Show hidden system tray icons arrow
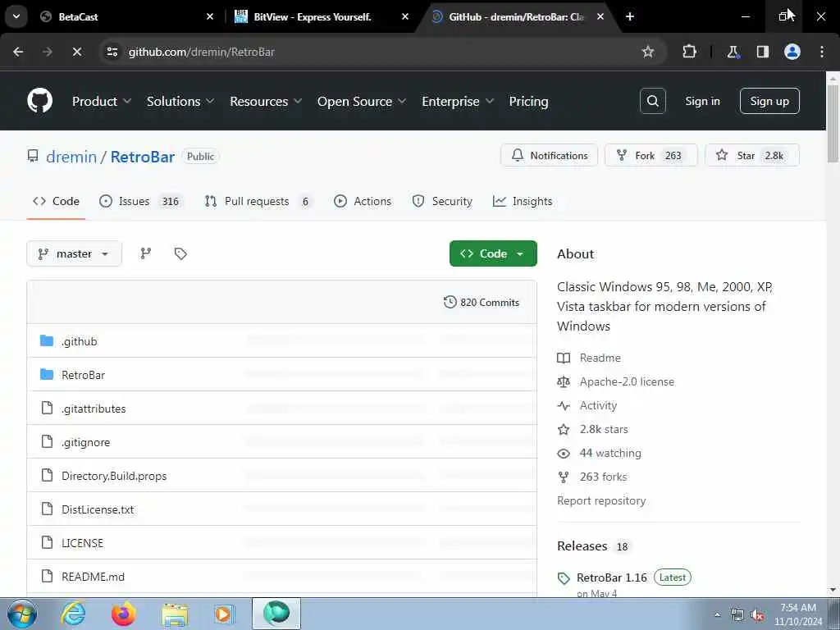This screenshot has height=630, width=840. pyautogui.click(x=717, y=615)
